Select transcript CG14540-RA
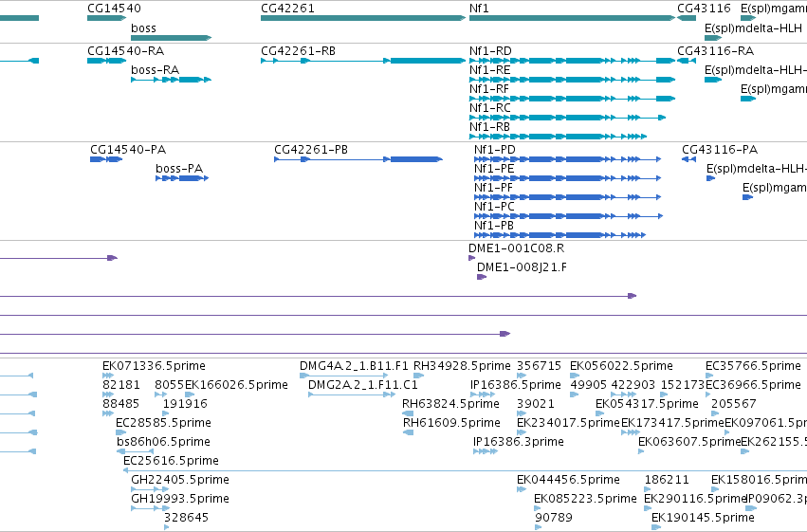807x532 pixels. click(x=106, y=61)
